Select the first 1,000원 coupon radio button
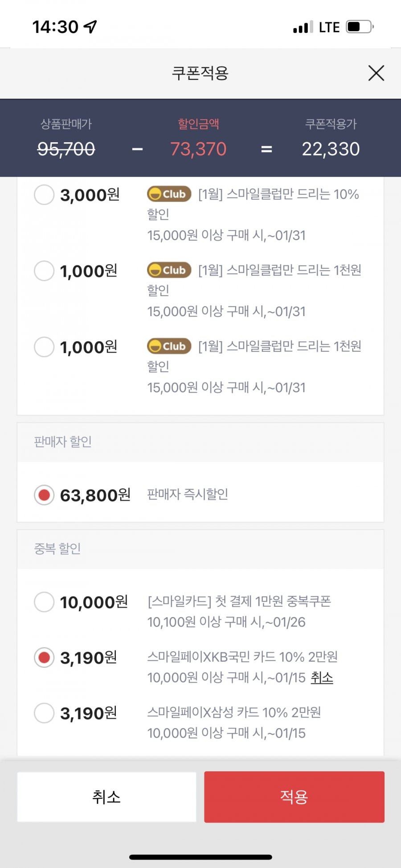This screenshot has width=401, height=868. point(44,271)
